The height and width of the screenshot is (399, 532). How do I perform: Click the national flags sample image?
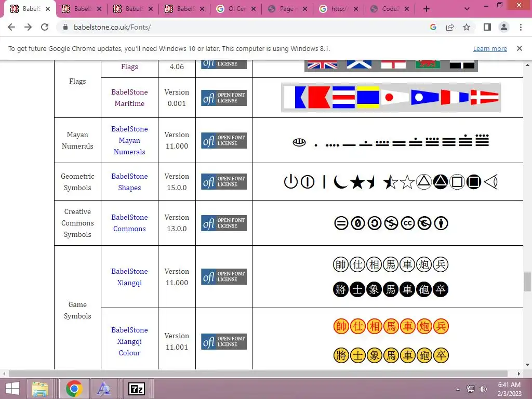pyautogui.click(x=391, y=66)
